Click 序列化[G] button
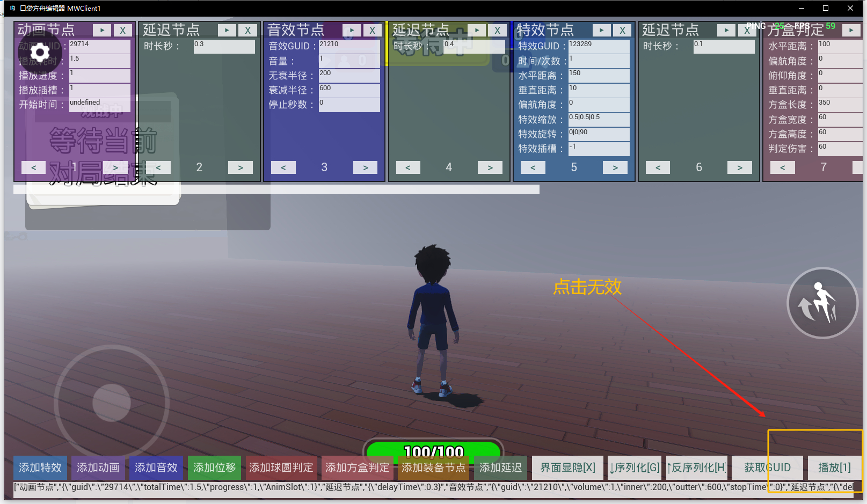This screenshot has width=867, height=504. click(x=635, y=468)
